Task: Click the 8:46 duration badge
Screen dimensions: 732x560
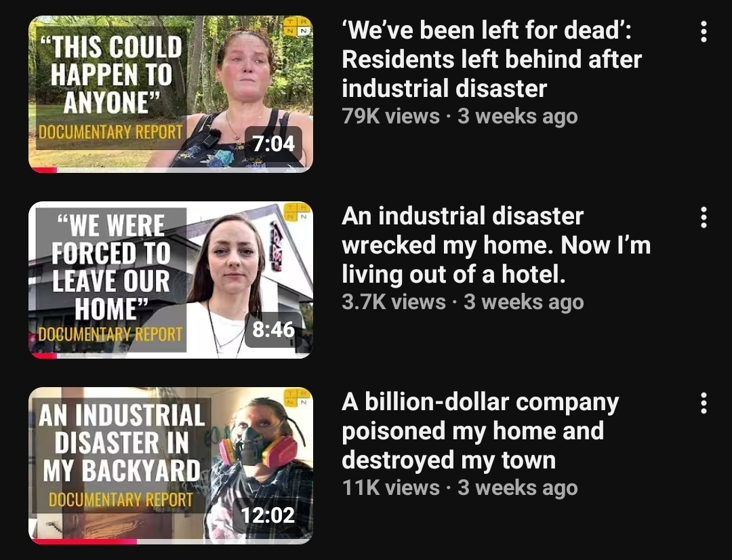Action: point(274,329)
